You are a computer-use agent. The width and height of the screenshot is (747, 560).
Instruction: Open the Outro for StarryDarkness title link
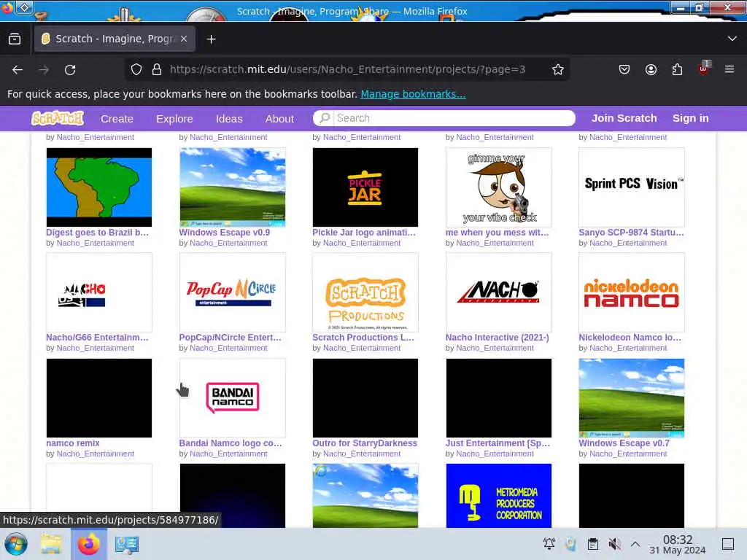tap(365, 443)
